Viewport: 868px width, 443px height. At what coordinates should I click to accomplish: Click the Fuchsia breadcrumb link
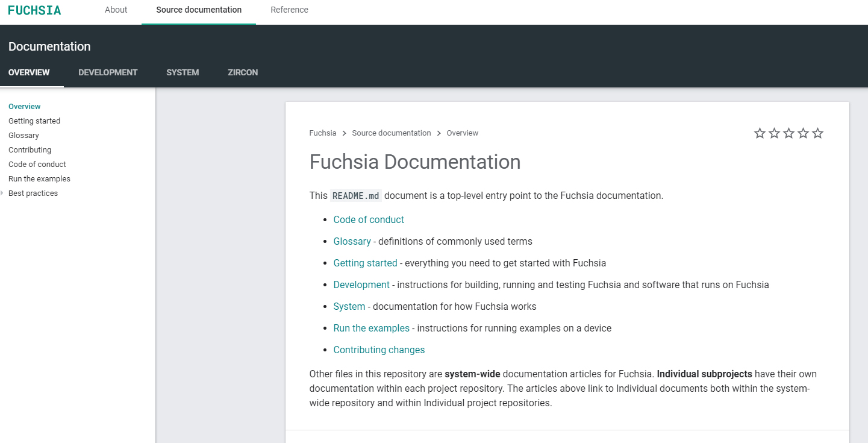tap(323, 133)
